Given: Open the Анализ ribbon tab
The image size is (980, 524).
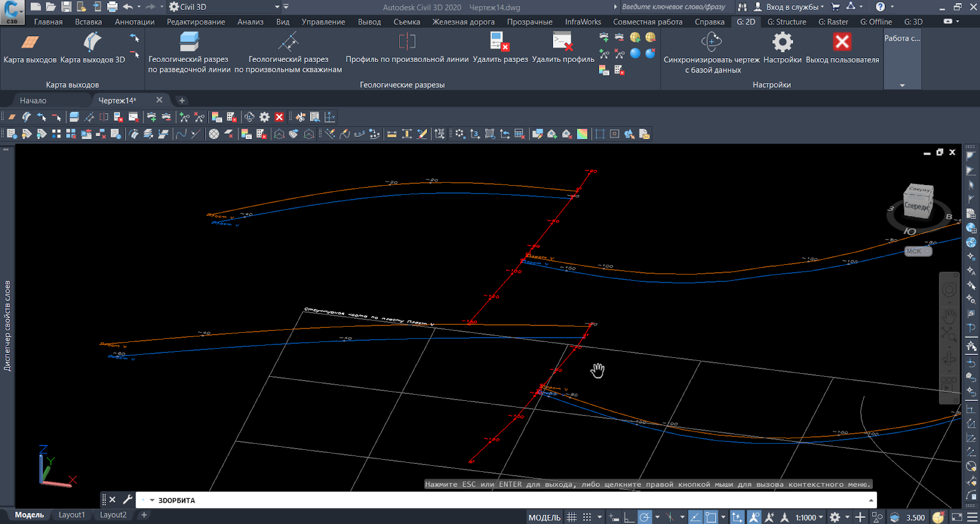Looking at the screenshot, I should tap(251, 21).
